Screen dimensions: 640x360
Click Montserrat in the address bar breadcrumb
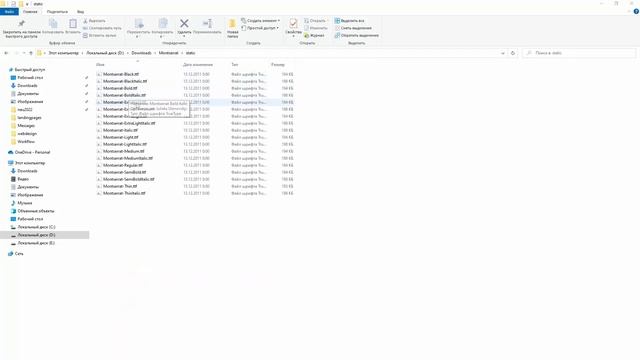(169, 53)
